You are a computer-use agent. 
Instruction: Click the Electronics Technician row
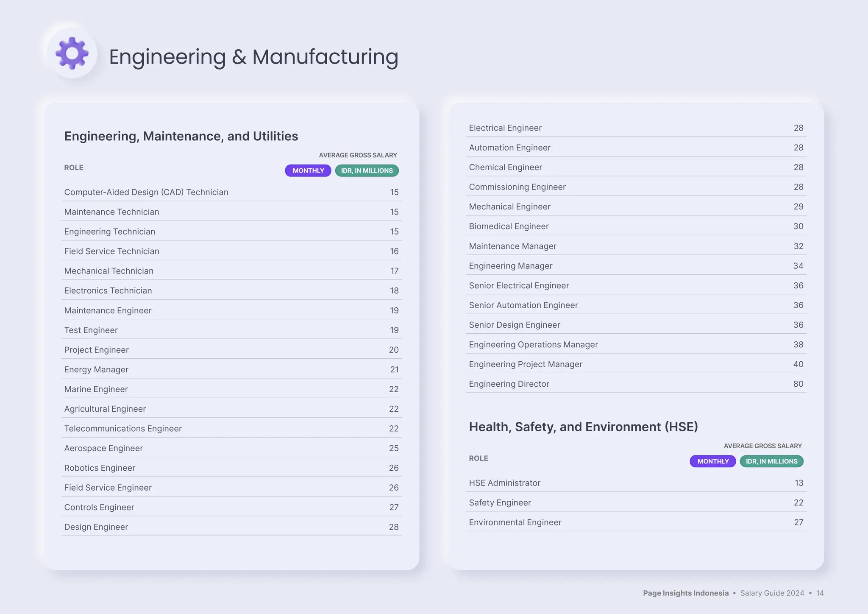click(x=231, y=290)
